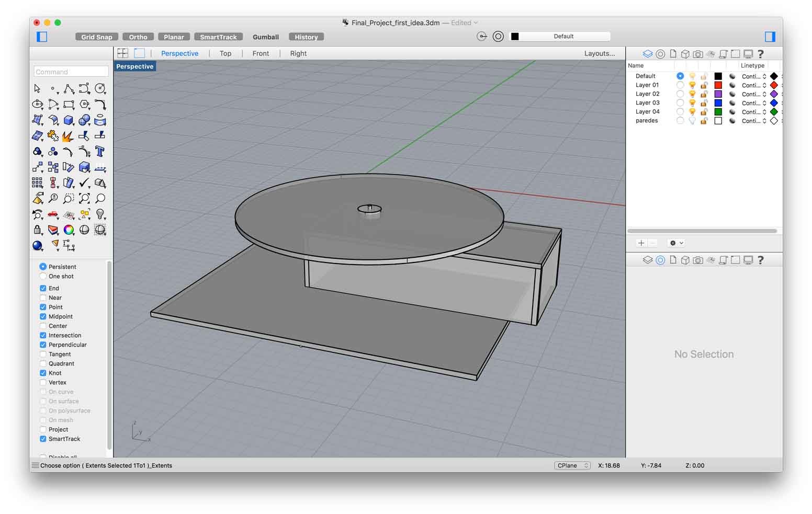Open the paredes layer linetype dropdown
This screenshot has height=514, width=812.
click(754, 121)
